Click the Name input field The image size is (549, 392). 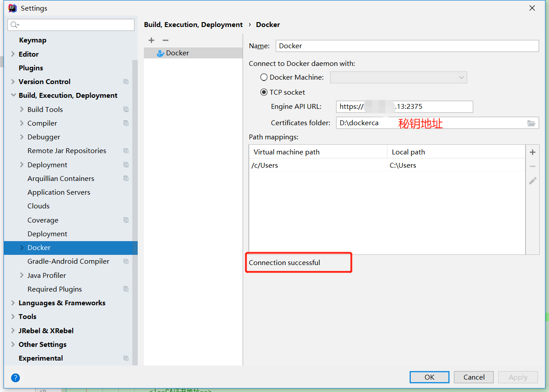tap(407, 46)
